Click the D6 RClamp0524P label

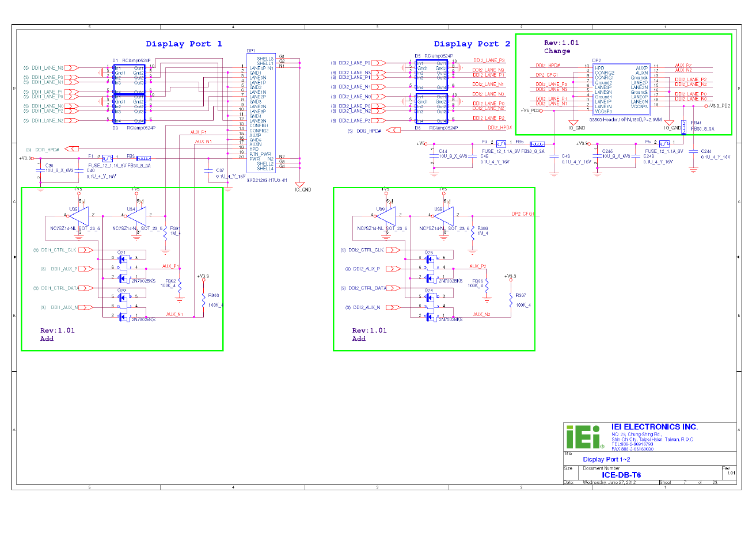click(x=436, y=128)
